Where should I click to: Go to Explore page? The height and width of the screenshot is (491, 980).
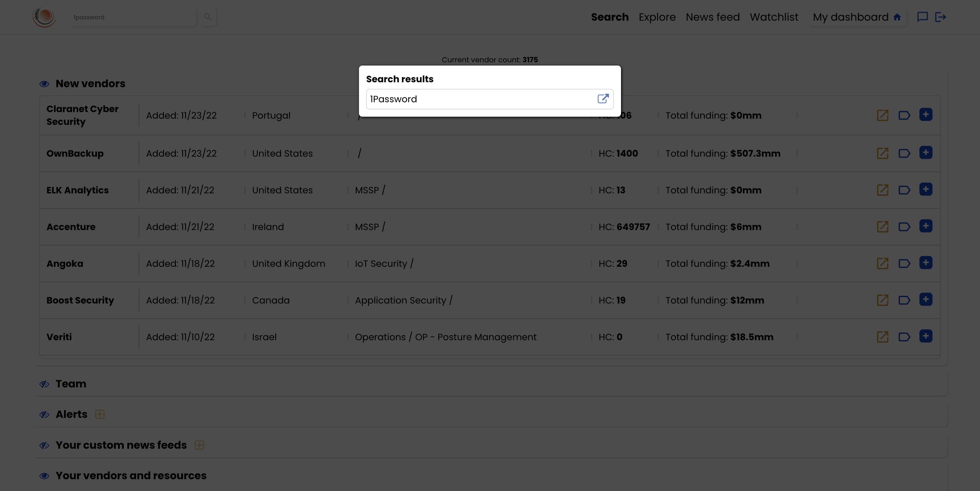point(657,17)
